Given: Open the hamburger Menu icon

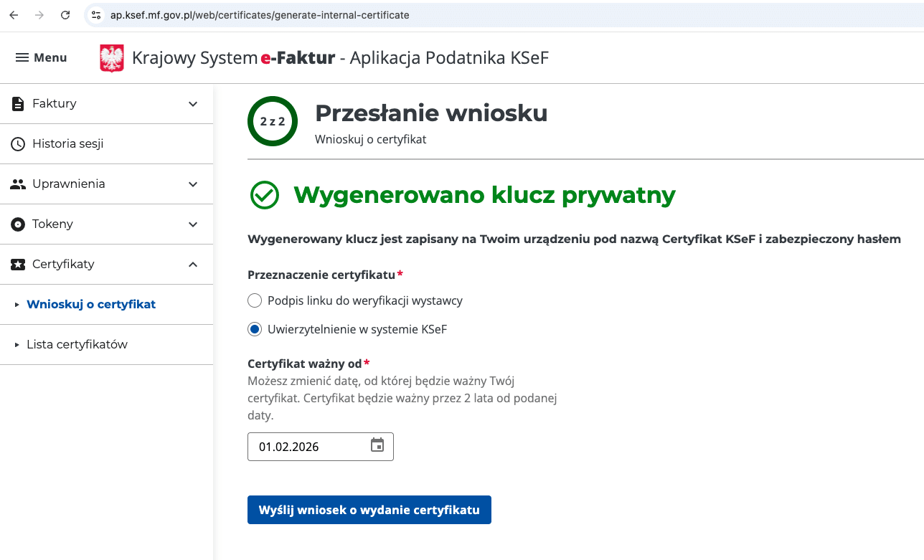Looking at the screenshot, I should pos(22,58).
